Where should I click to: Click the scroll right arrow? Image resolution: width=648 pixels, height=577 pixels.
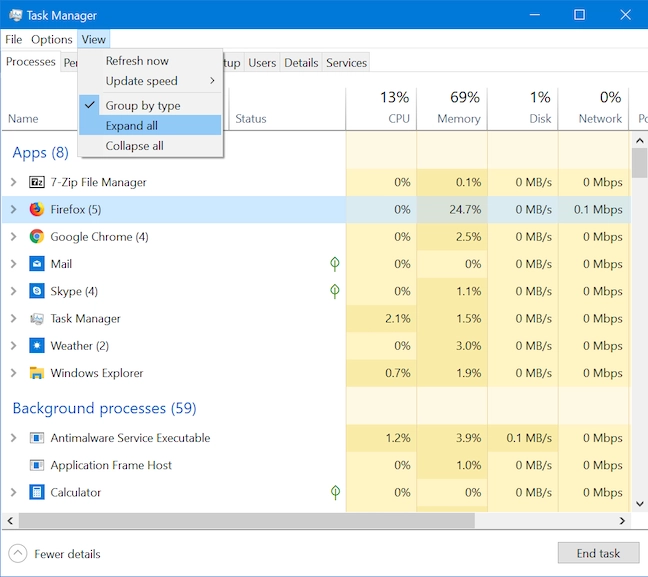622,521
